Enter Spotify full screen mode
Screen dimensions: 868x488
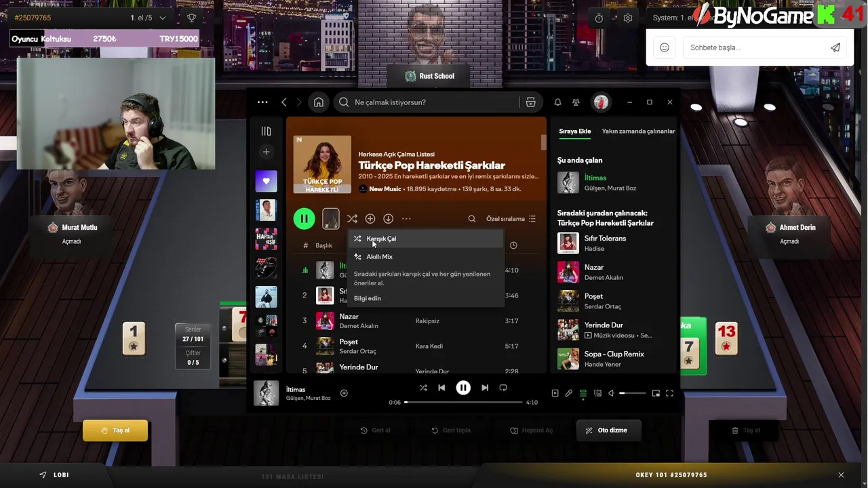pyautogui.click(x=669, y=393)
